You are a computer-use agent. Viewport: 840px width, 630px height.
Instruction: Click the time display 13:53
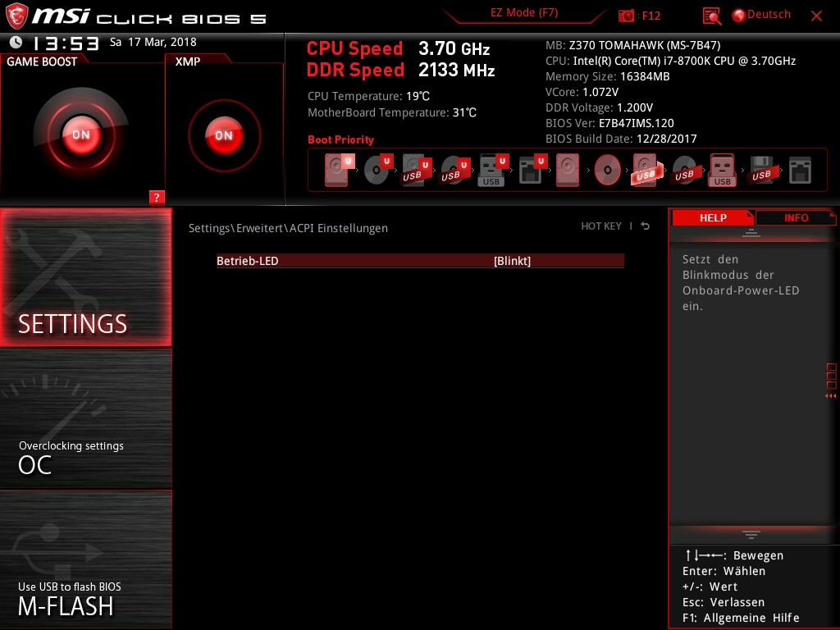[66, 43]
